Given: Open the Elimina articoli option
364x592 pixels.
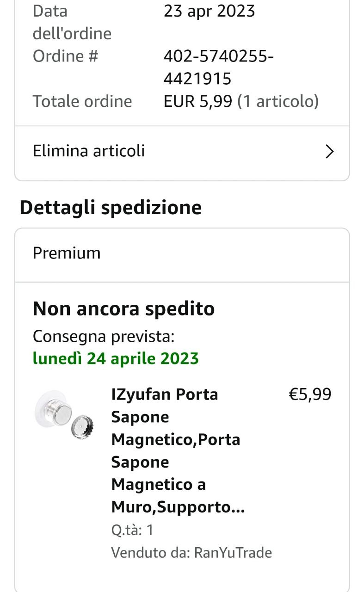Looking at the screenshot, I should coord(89,151).
